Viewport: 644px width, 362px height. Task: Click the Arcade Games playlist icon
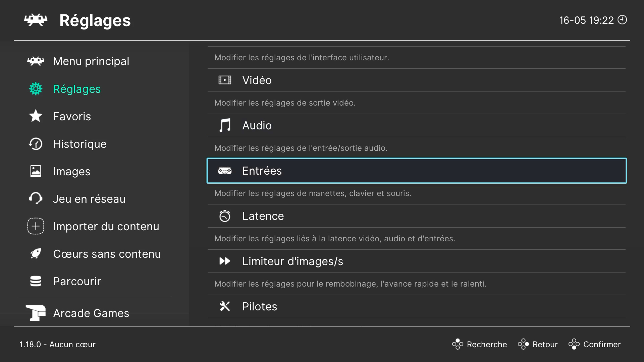point(36,313)
